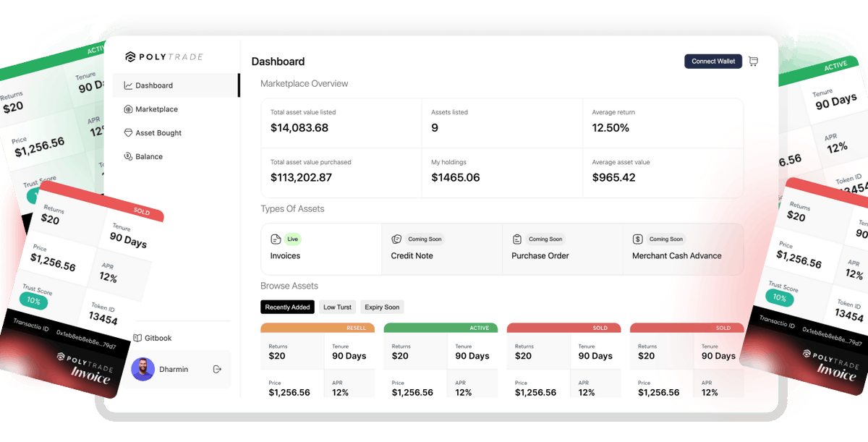Click the Invoices document icon
The height and width of the screenshot is (442, 868).
click(x=276, y=239)
